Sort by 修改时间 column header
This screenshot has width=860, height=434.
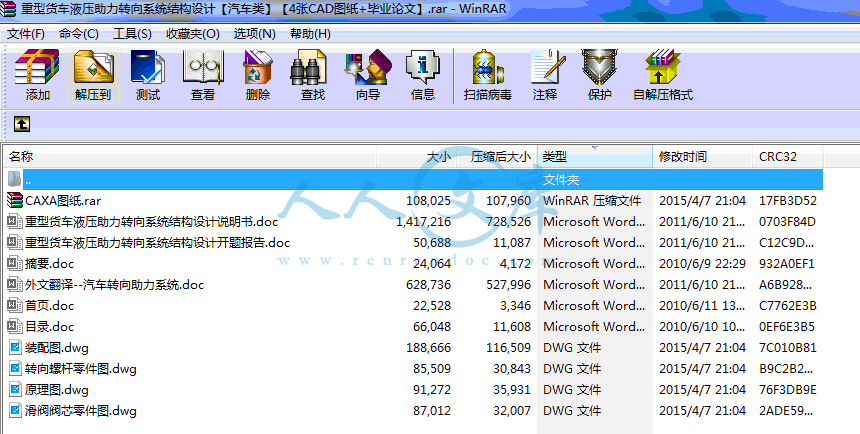pos(703,157)
